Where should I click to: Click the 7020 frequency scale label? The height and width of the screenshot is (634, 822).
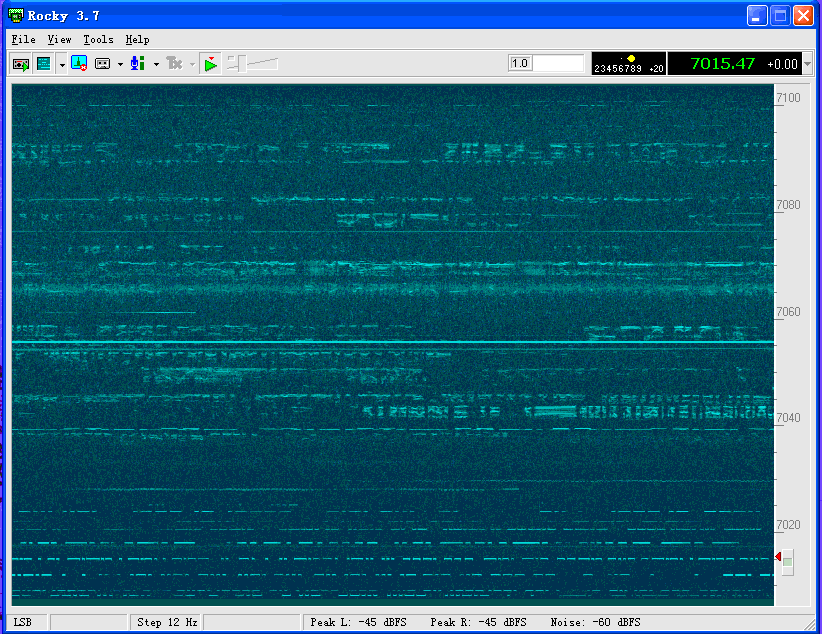pyautogui.click(x=788, y=524)
